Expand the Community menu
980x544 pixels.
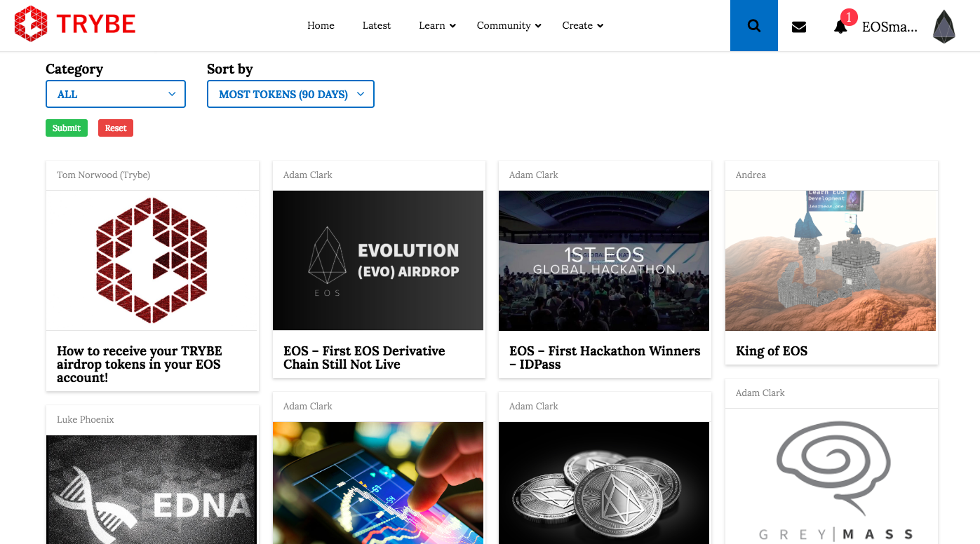(509, 25)
